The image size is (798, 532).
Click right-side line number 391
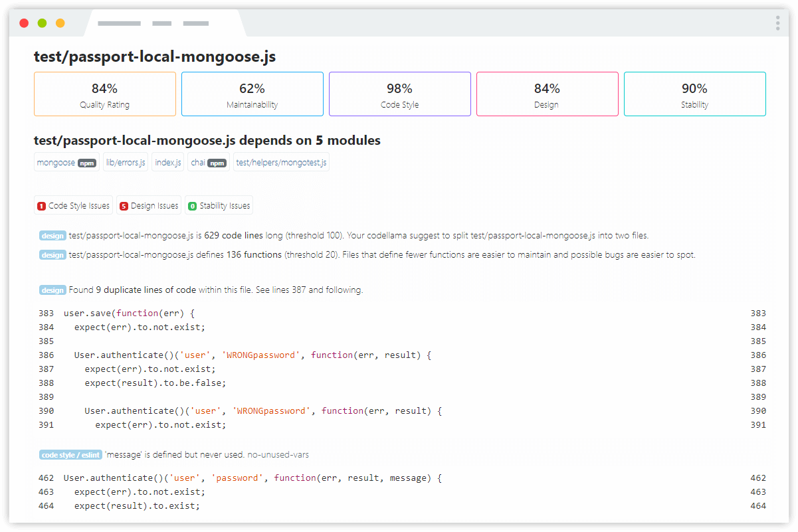point(758,425)
